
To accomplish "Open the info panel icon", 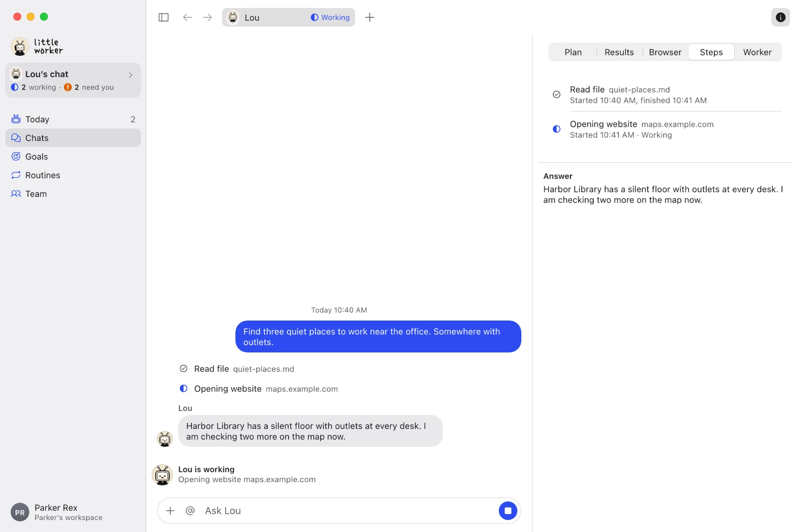I will [780, 17].
